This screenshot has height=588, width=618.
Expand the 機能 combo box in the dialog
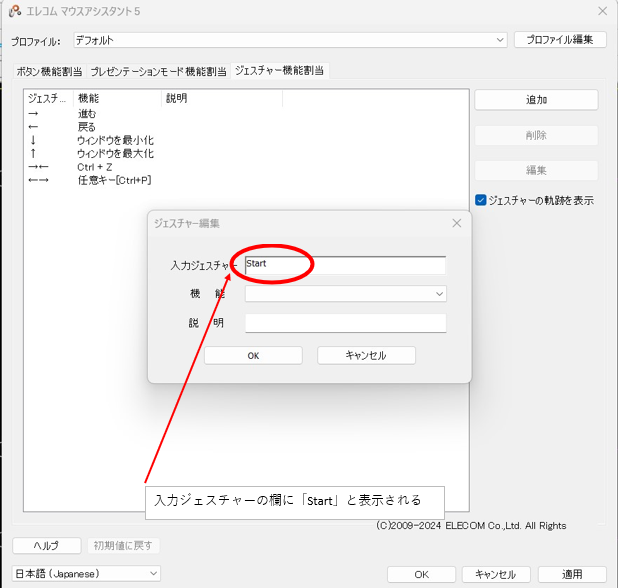[x=345, y=294]
